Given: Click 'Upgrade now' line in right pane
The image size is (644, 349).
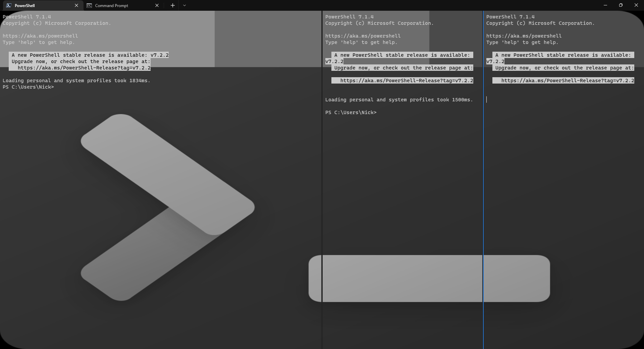Looking at the screenshot, I should pos(565,68).
